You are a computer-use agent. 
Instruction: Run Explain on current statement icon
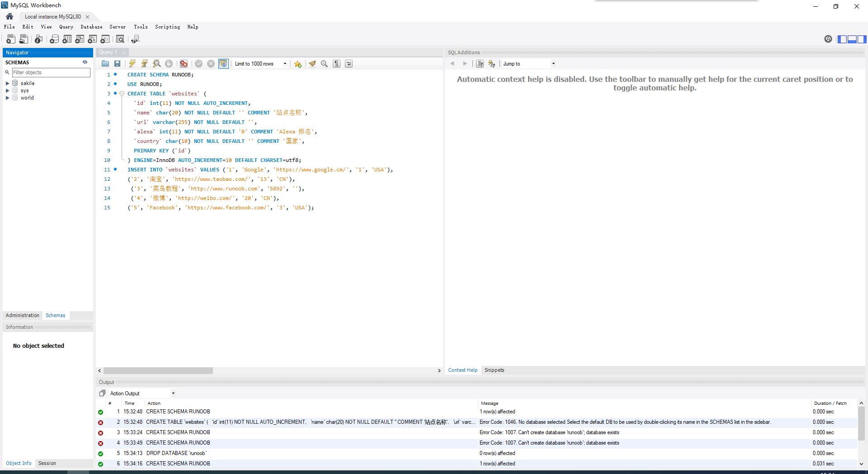pos(157,64)
